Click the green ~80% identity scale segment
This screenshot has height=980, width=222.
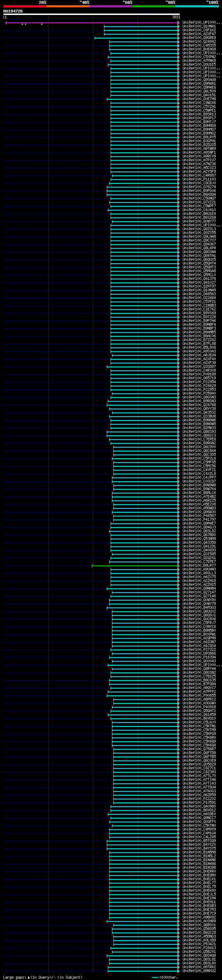click(154, 6)
